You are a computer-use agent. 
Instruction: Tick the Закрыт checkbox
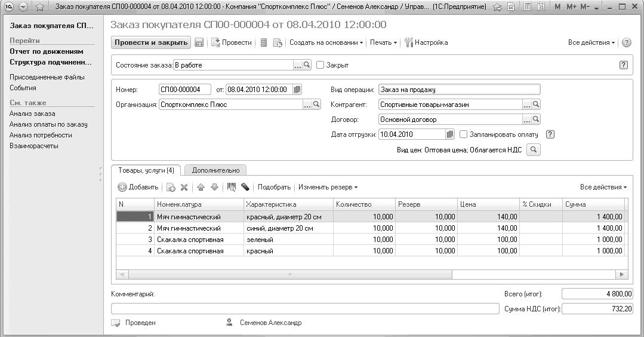point(320,65)
